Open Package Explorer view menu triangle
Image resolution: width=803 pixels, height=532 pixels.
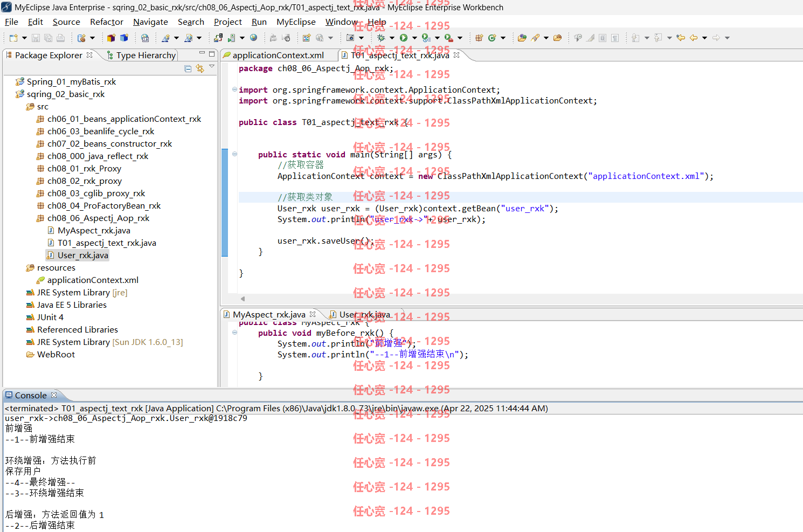coord(212,66)
